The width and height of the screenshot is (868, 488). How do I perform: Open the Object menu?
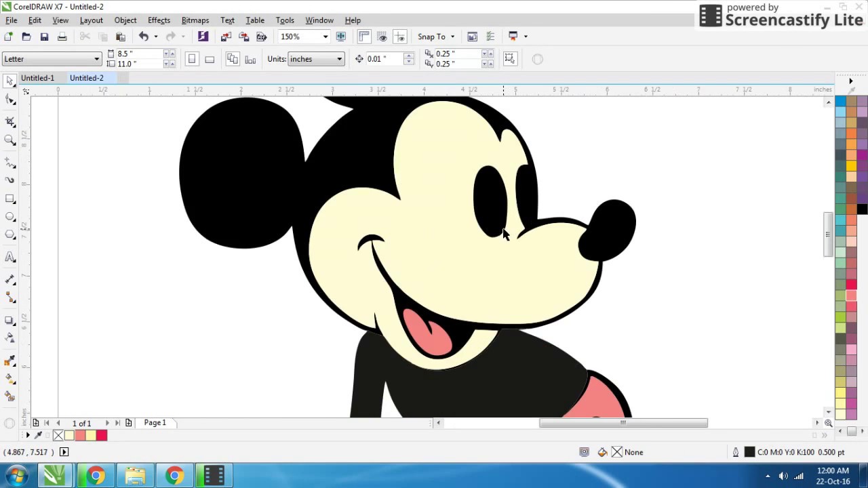125,20
